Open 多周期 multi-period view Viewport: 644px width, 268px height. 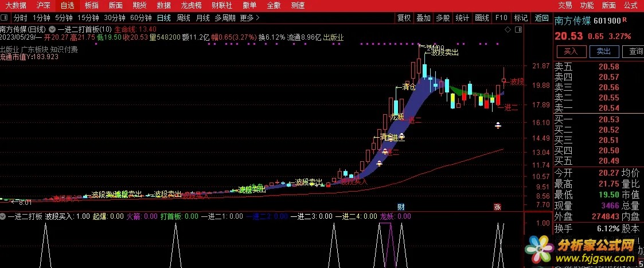tap(225, 18)
